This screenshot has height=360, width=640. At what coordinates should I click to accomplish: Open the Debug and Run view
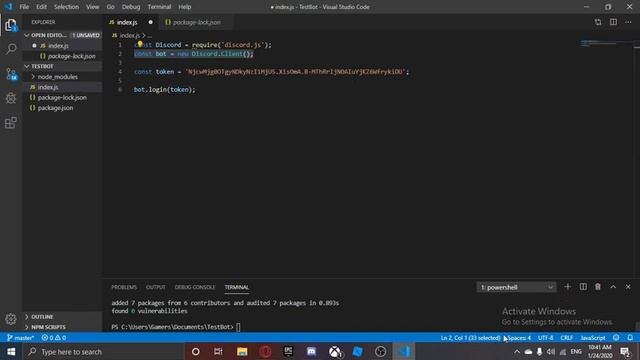click(x=11, y=98)
